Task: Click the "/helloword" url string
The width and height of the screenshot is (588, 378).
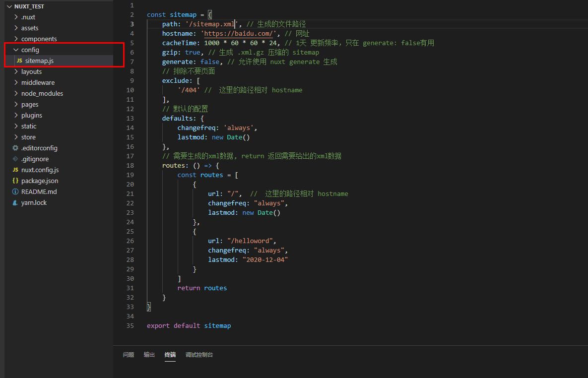Action: tap(250, 241)
